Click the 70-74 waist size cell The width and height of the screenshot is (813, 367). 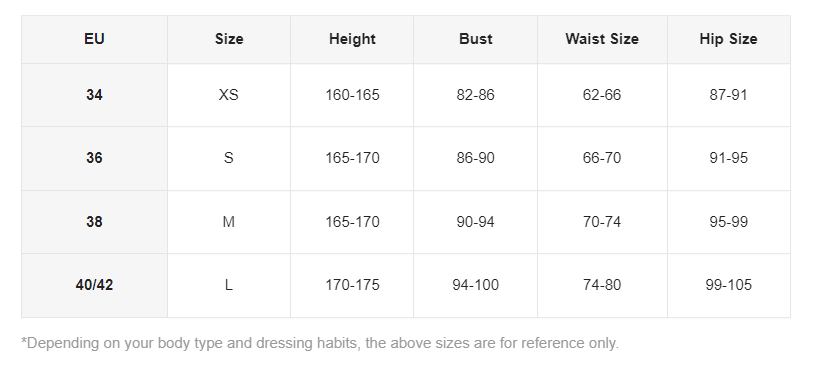[602, 222]
